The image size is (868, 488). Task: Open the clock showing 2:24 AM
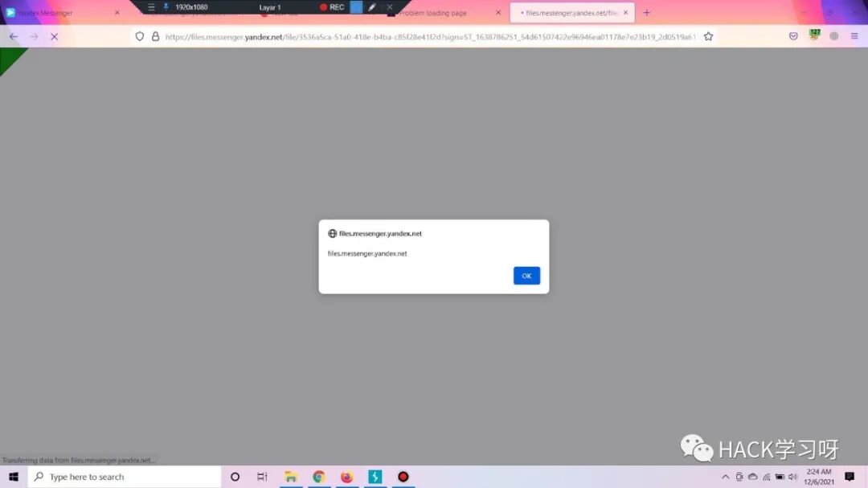pyautogui.click(x=819, y=477)
